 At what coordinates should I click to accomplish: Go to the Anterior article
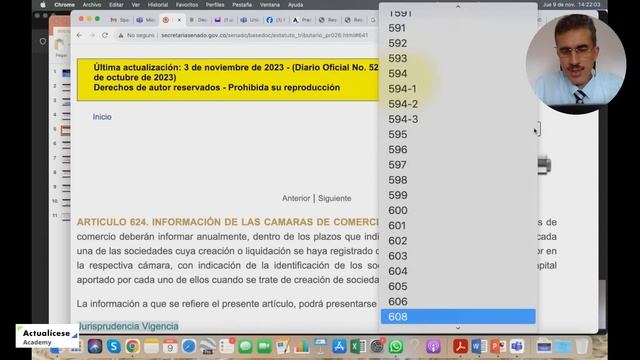pyautogui.click(x=296, y=198)
